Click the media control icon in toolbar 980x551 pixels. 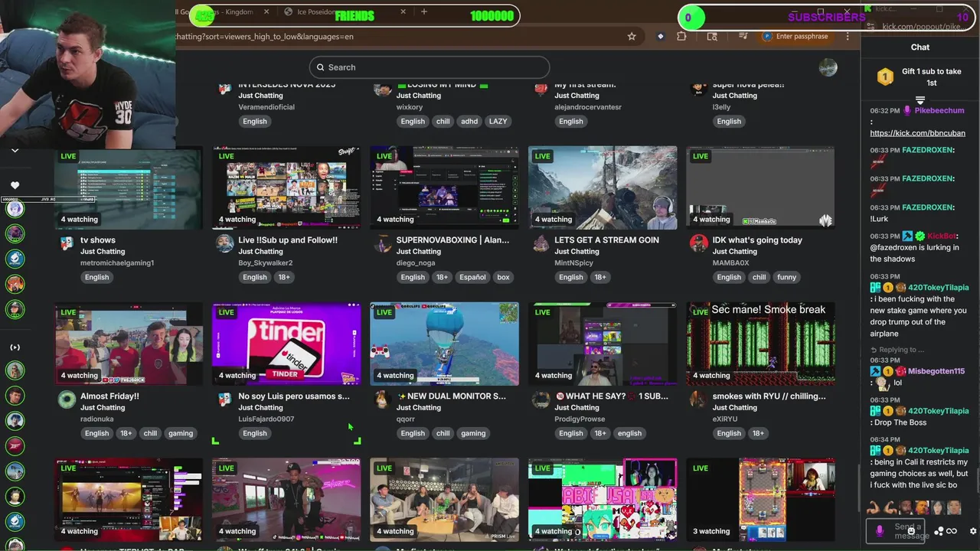pyautogui.click(x=743, y=36)
